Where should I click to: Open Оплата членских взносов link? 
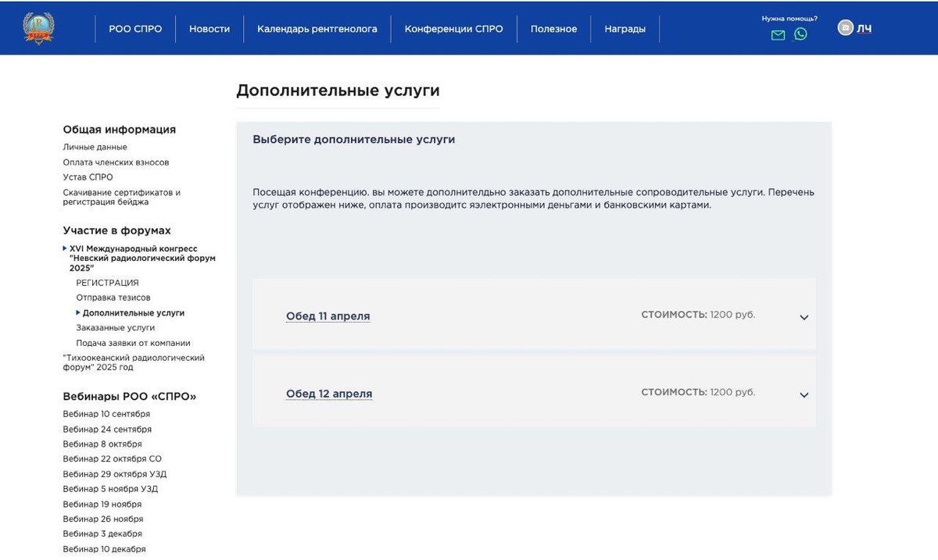click(x=116, y=162)
